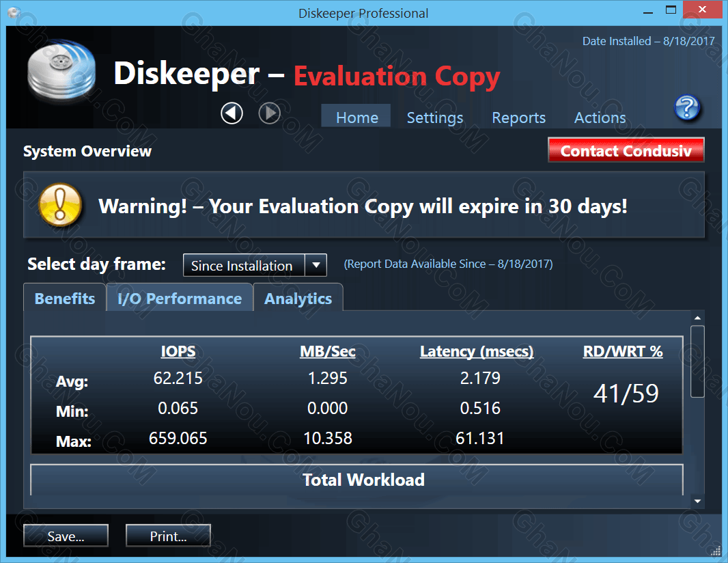Click the average IOPS value 62.215
Screen dimensions: 728x563
click(x=178, y=378)
